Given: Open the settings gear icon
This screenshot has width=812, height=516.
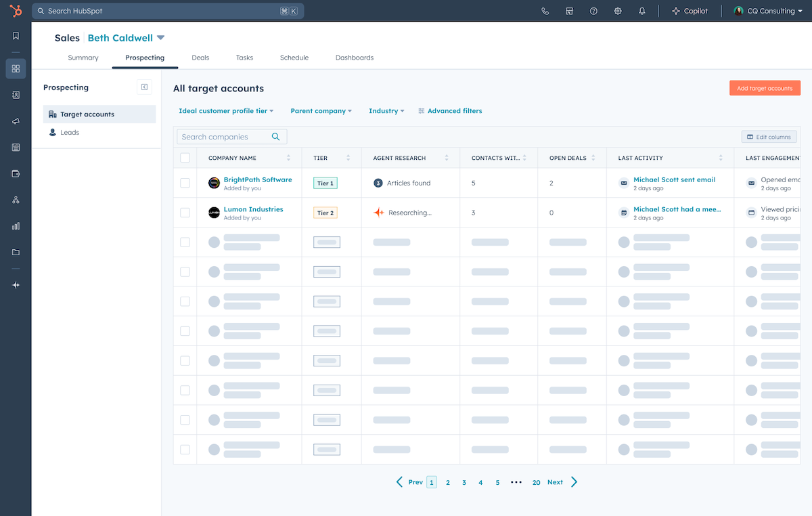Looking at the screenshot, I should [x=618, y=12].
